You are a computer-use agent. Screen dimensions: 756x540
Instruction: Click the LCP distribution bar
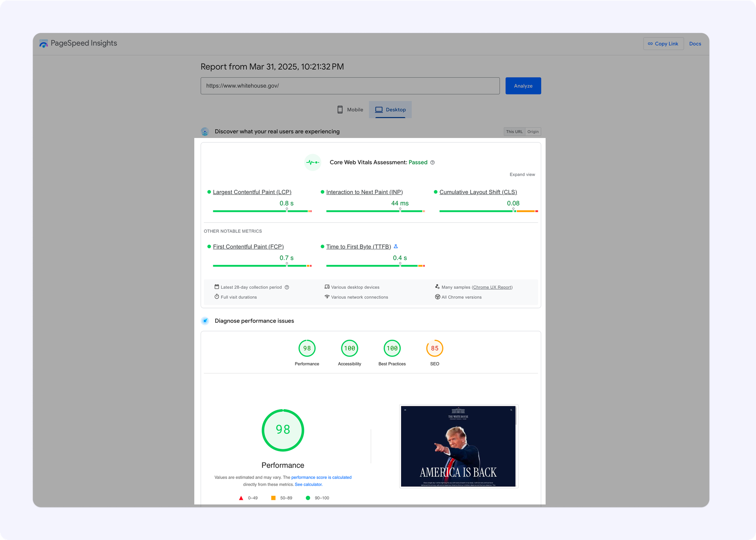tap(262, 211)
